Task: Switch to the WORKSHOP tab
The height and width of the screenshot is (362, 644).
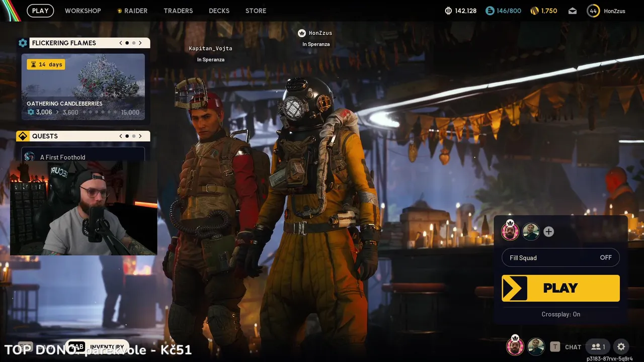Action: [x=83, y=11]
